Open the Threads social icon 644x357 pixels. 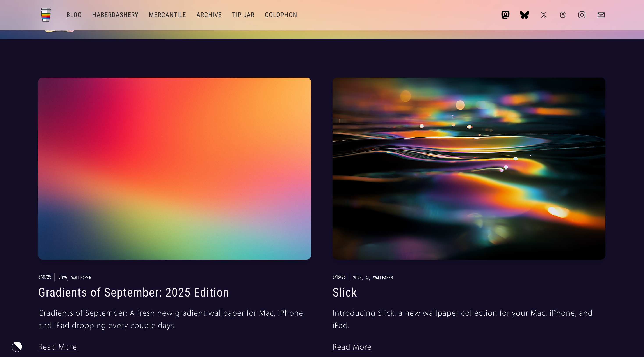pos(562,15)
